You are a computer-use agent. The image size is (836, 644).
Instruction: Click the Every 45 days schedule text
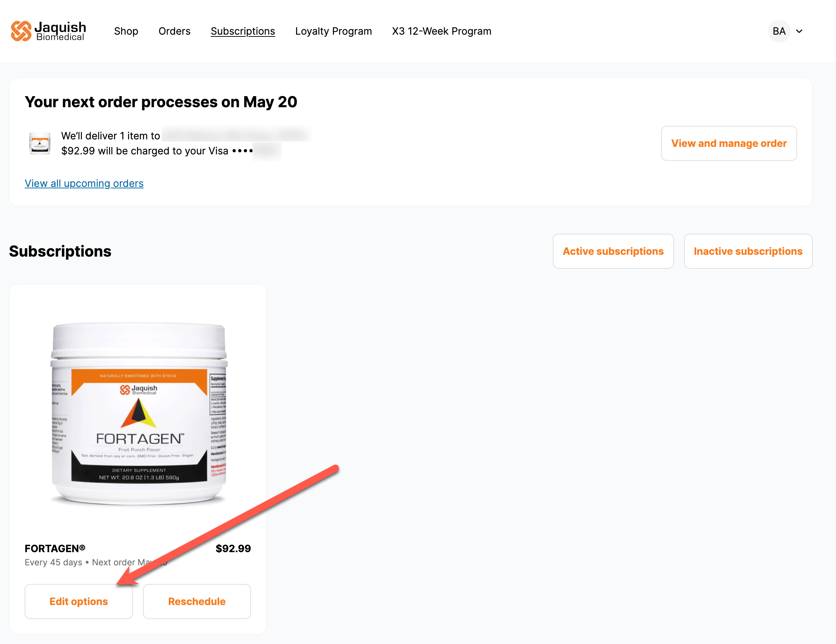point(54,562)
